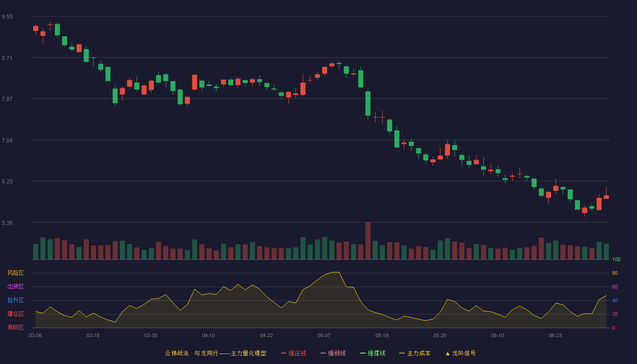The image size is (637, 364).
Task: Click the orange 80 indicator axis label
Action: (x=615, y=273)
